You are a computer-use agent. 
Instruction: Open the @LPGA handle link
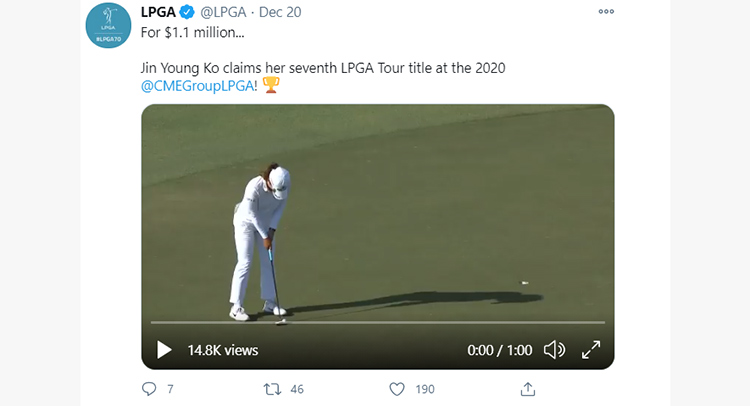click(x=223, y=12)
